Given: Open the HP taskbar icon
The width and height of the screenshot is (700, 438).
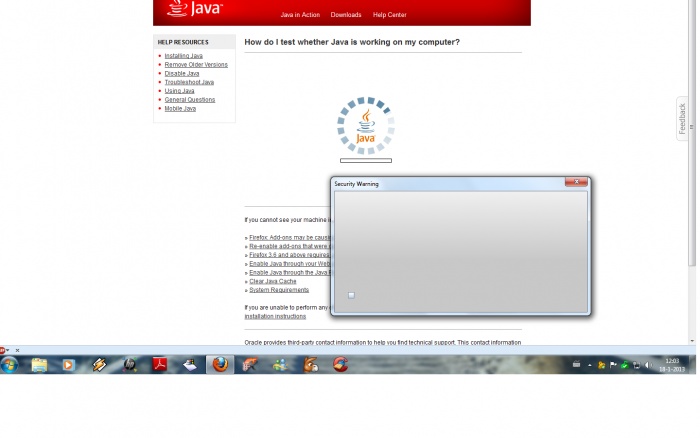Looking at the screenshot, I should coord(129,365).
